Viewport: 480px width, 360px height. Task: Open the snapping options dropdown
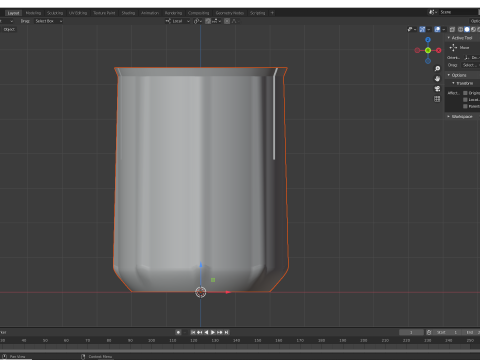216,21
